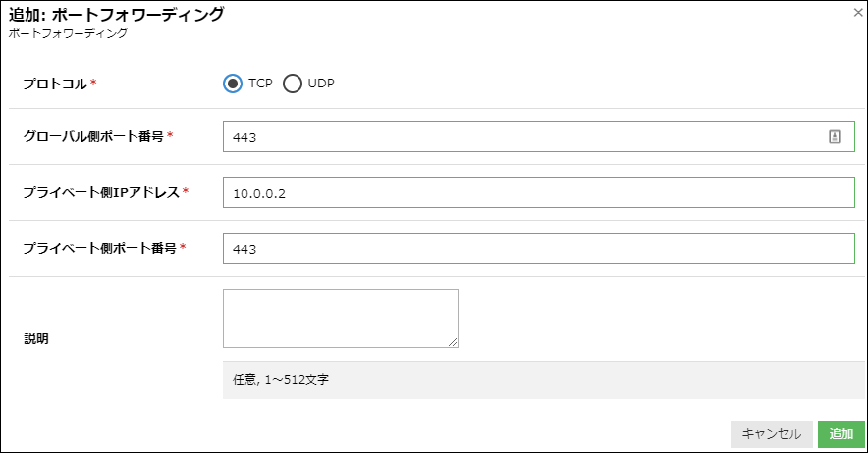Click the キャンセル button
This screenshot has height=453, width=868.
(771, 434)
